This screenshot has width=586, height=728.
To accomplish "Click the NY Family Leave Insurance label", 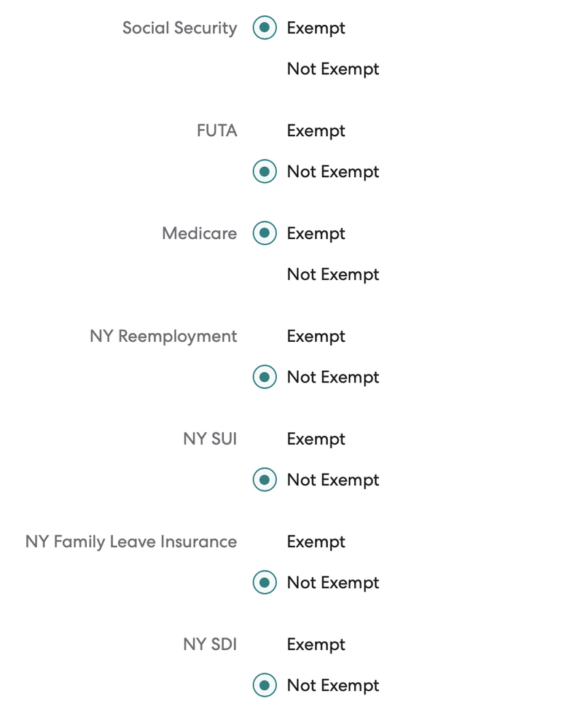I will pyautogui.click(x=131, y=541).
